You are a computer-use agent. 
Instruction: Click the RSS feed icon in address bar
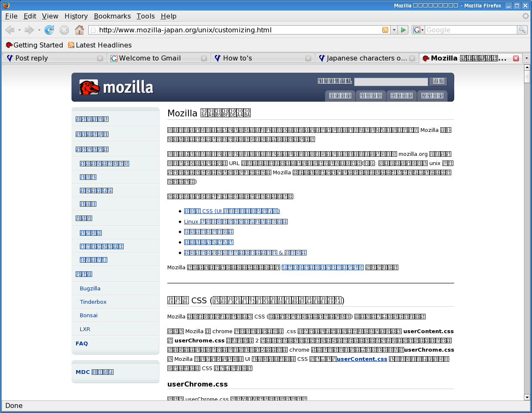tap(385, 30)
